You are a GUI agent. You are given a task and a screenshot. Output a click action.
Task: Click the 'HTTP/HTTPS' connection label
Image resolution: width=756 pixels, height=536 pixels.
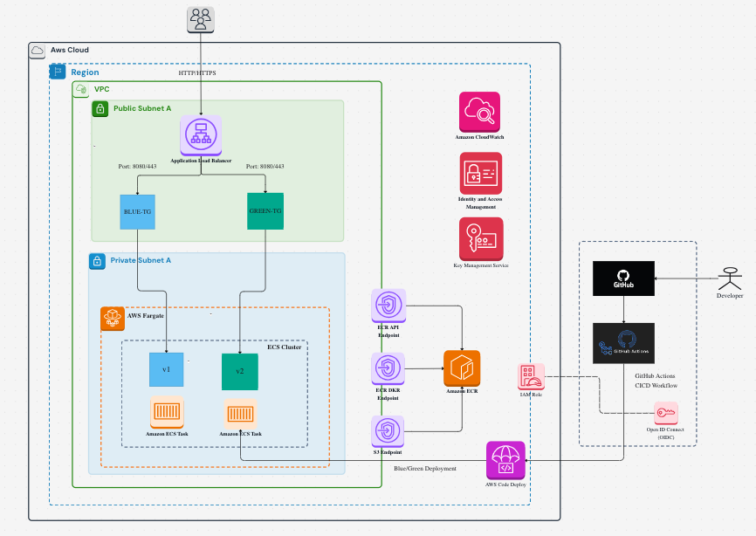coord(197,73)
